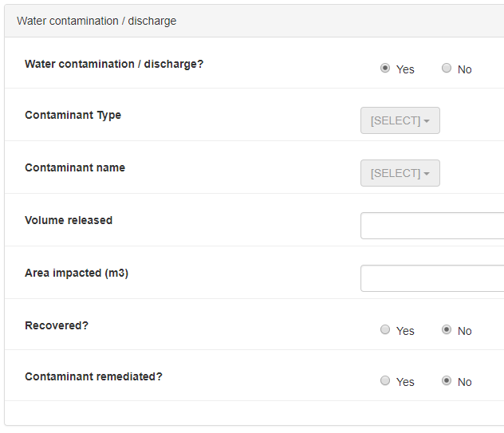Select Yes for Water contamination / discharge
The image size is (504, 433).
[385, 69]
